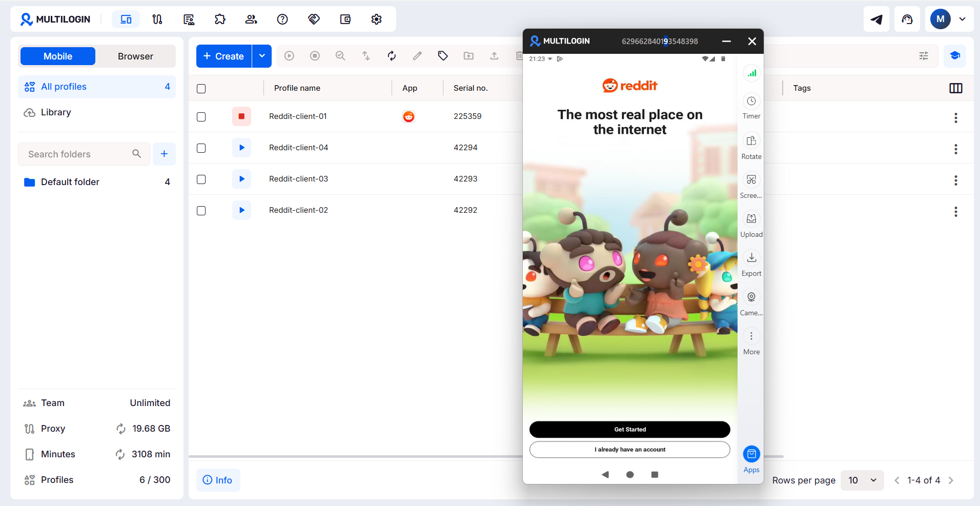The width and height of the screenshot is (980, 506).
Task: Click the Android back navigation triangle
Action: [605, 475]
